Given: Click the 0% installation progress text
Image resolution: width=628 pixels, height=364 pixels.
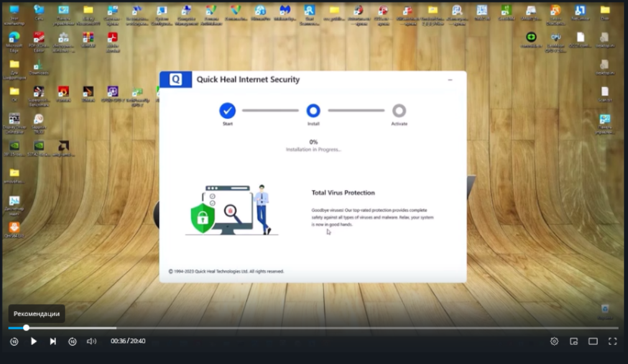Looking at the screenshot, I should click(x=313, y=142).
